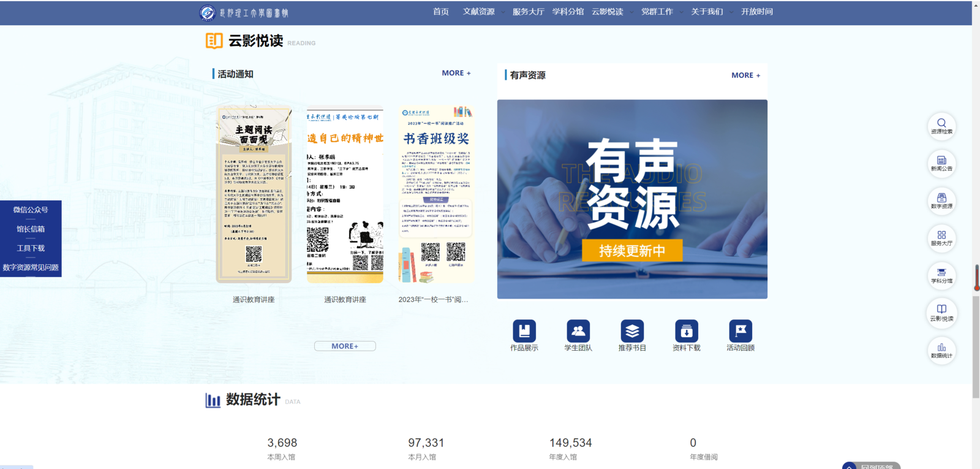
Task: Click the 云影悦读 READING section title
Action: 272,41
